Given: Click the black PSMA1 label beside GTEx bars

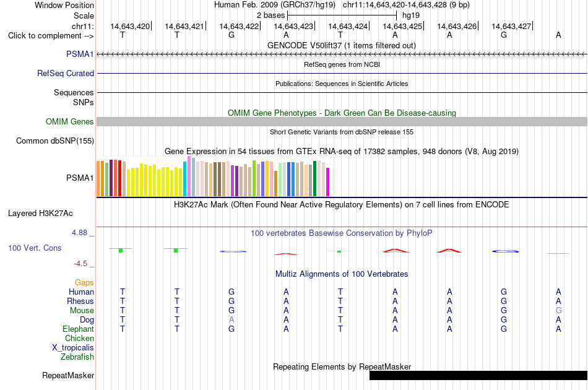Looking at the screenshot, I should click(80, 178).
